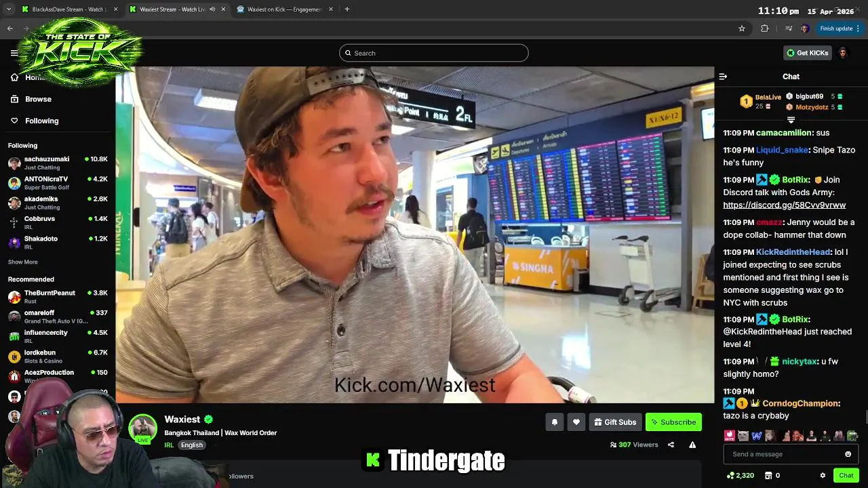This screenshot has height=488, width=868.
Task: Open the KICKs balance 2,320
Action: click(x=740, y=476)
